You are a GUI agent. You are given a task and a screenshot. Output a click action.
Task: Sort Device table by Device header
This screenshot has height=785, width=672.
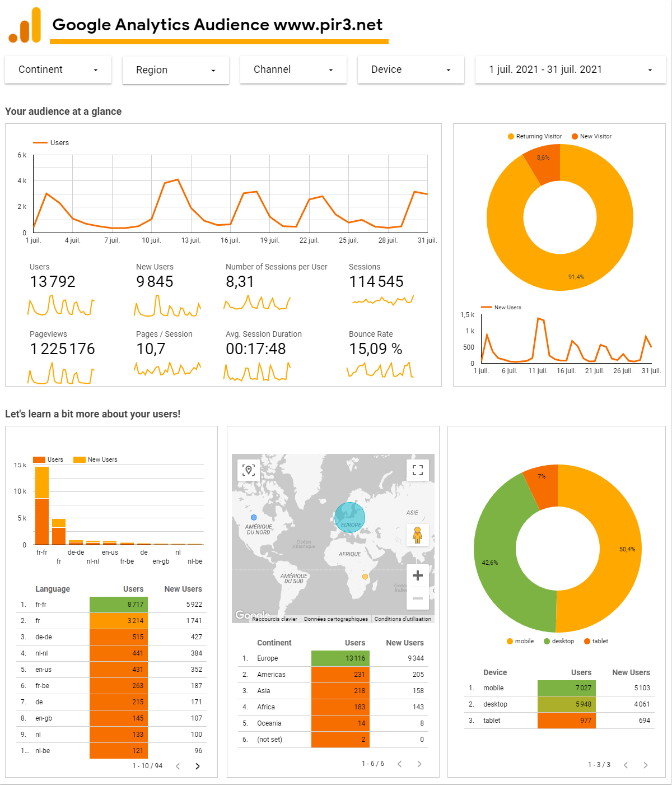[495, 672]
